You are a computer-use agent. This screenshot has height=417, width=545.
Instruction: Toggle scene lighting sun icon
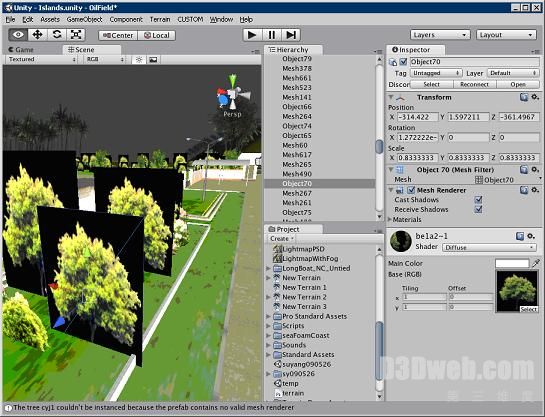pyautogui.click(x=139, y=60)
